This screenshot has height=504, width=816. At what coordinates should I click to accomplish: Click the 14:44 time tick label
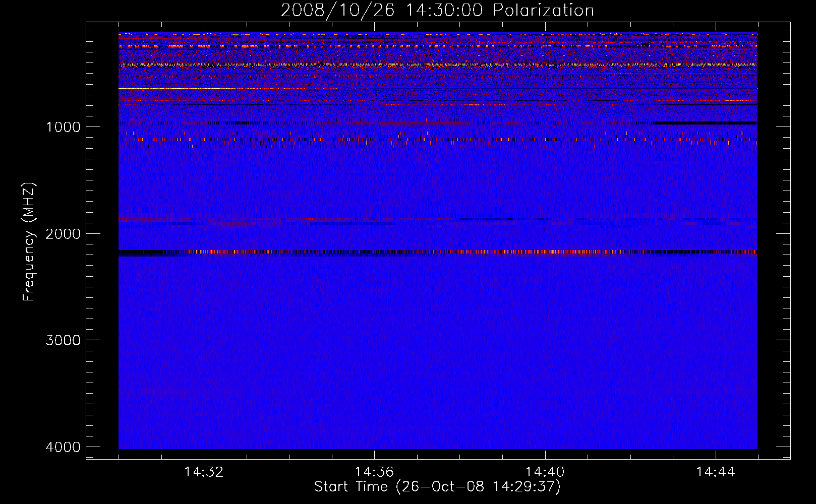716,472
